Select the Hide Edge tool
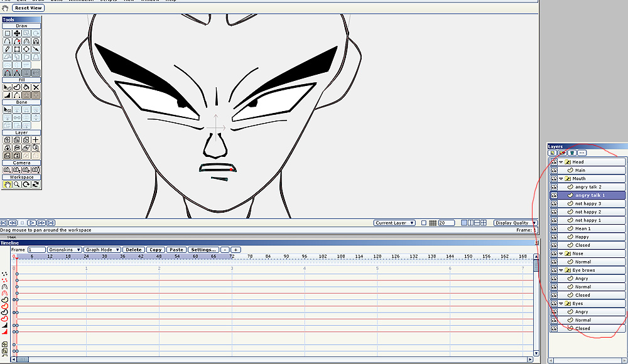The image size is (628, 364). 17,95
